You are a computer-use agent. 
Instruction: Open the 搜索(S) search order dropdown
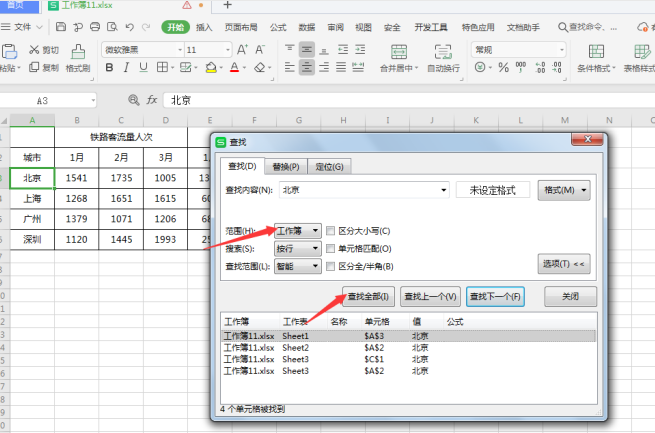point(298,249)
